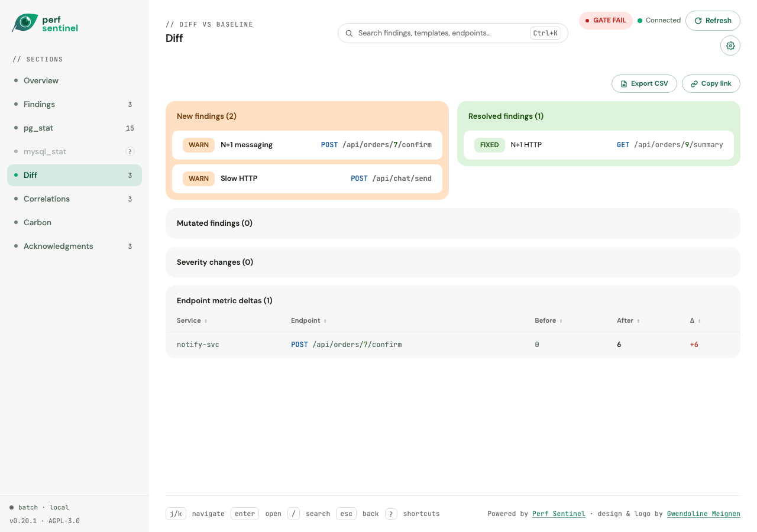The height and width of the screenshot is (532, 757).
Task: Open the Slow HTTP warning finding
Action: tap(307, 179)
